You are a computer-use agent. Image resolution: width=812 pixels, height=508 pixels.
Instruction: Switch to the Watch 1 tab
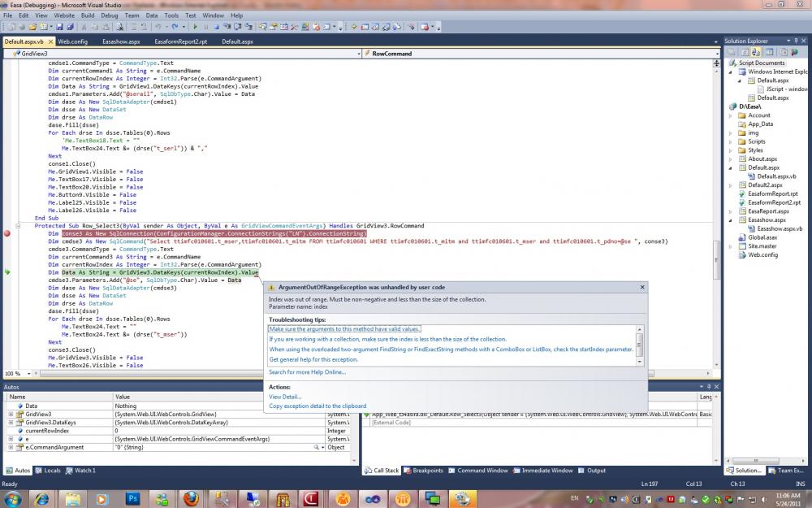click(x=80, y=471)
